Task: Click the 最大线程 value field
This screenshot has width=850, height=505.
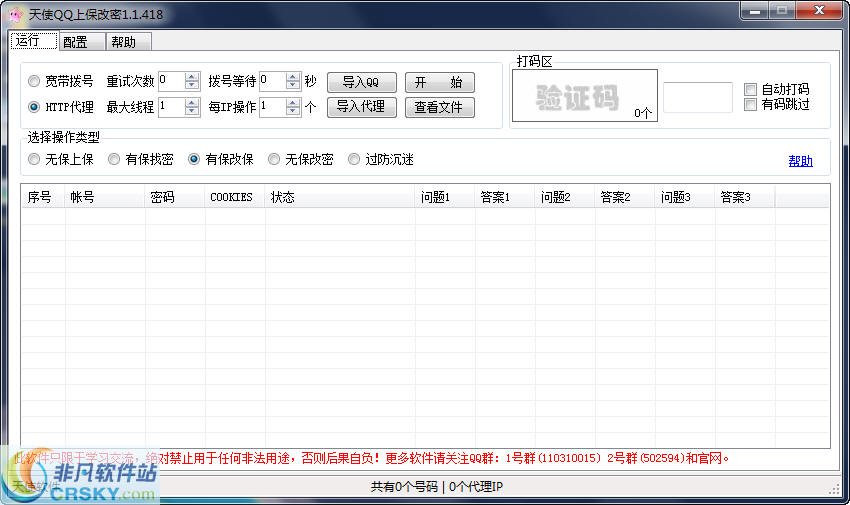Action: pos(171,107)
